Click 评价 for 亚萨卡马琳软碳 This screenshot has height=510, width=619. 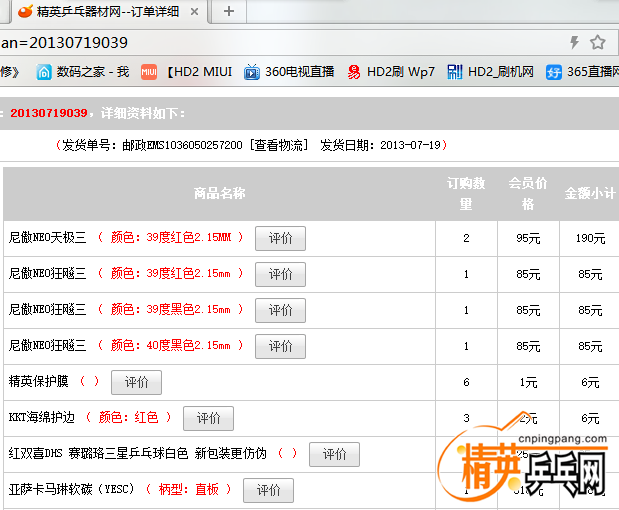click(268, 490)
